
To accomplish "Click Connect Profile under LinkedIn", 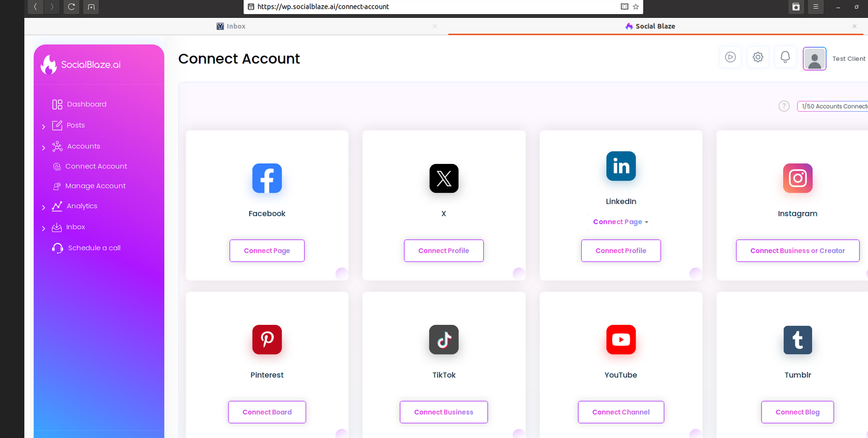I will (x=621, y=251).
